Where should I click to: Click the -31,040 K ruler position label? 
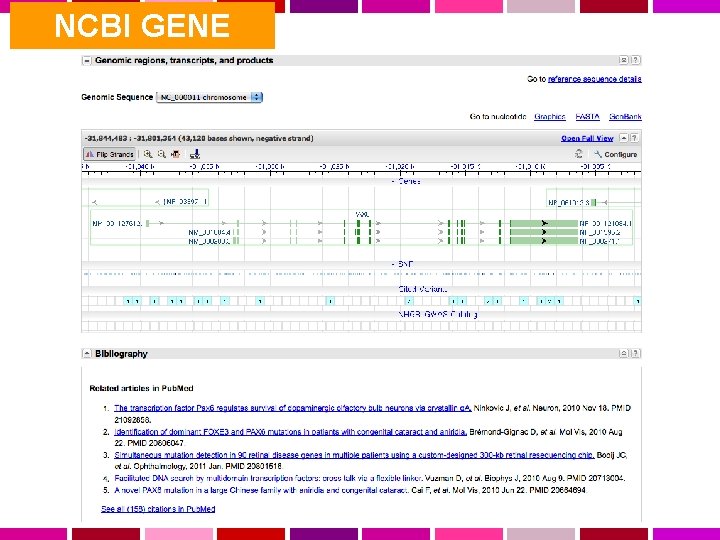pyautogui.click(x=140, y=167)
